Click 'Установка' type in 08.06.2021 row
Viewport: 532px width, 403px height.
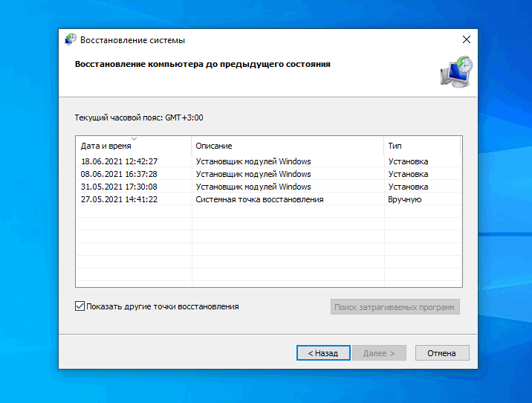tap(408, 174)
